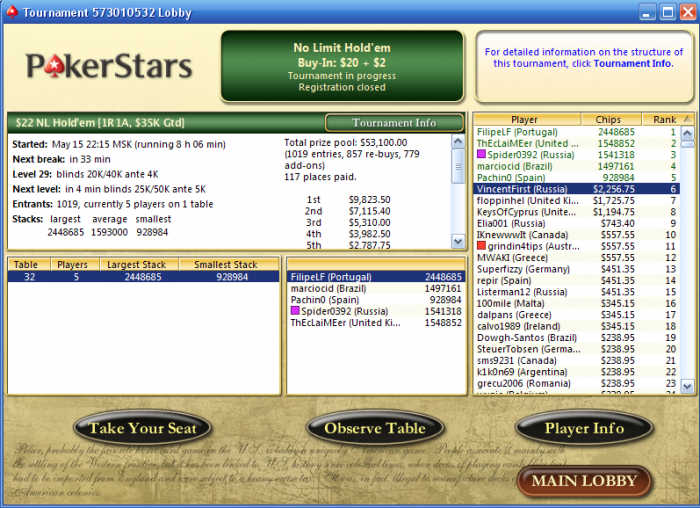This screenshot has height=508, width=700.
Task: Open Player Info
Action: point(584,428)
